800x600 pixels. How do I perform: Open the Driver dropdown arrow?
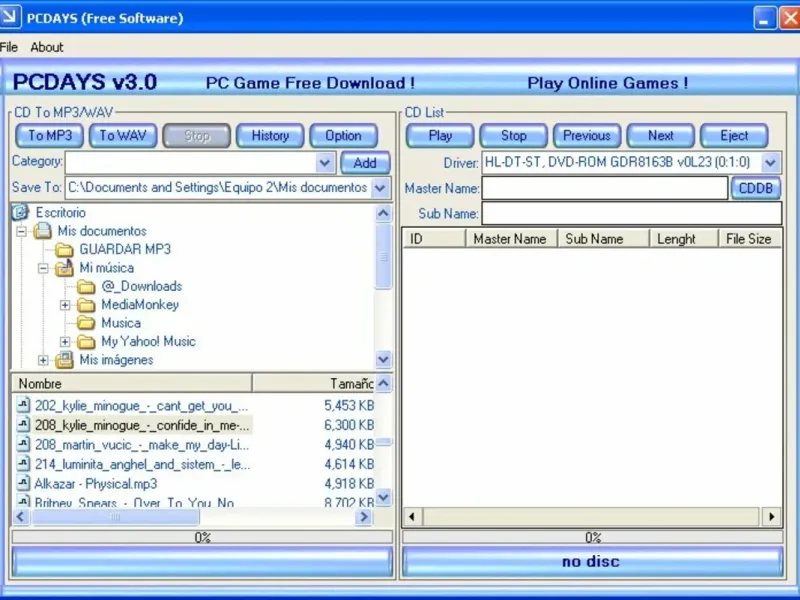770,163
